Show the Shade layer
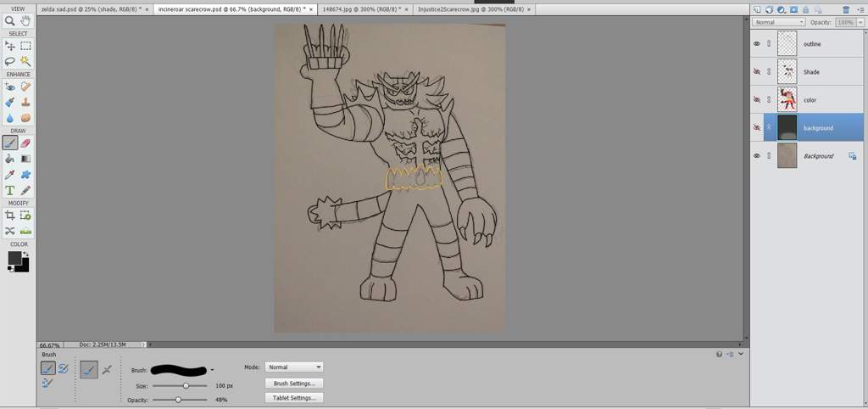868x409 pixels. coord(757,71)
